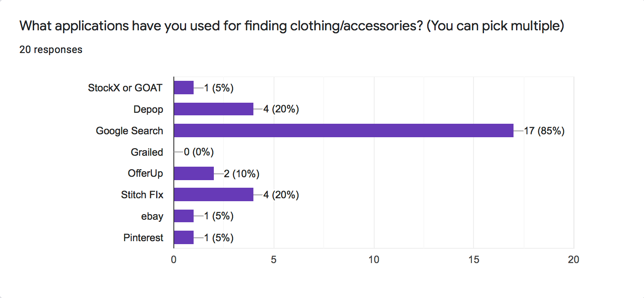Click the '17 (85%)' data label
Screen dimensions: 644x298
[544, 131]
